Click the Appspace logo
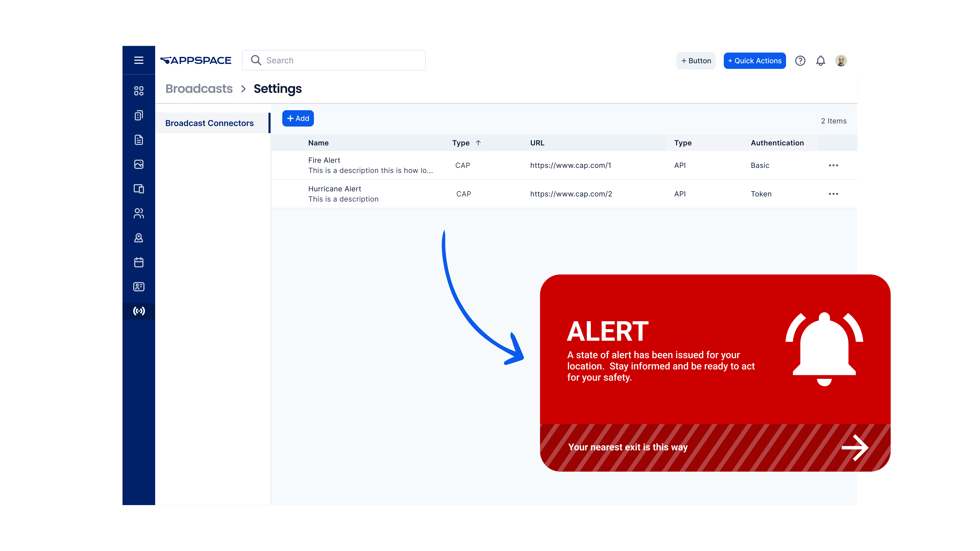This screenshot has height=551, width=980. pyautogui.click(x=195, y=60)
